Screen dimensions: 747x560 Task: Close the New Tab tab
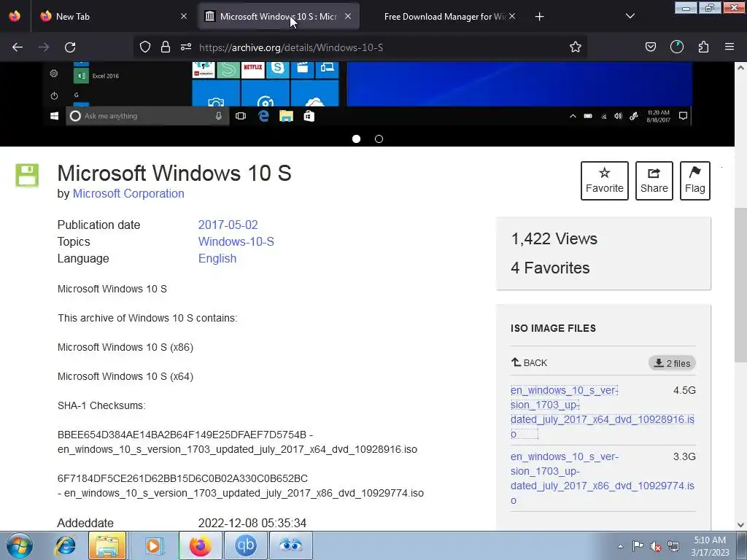pyautogui.click(x=184, y=16)
